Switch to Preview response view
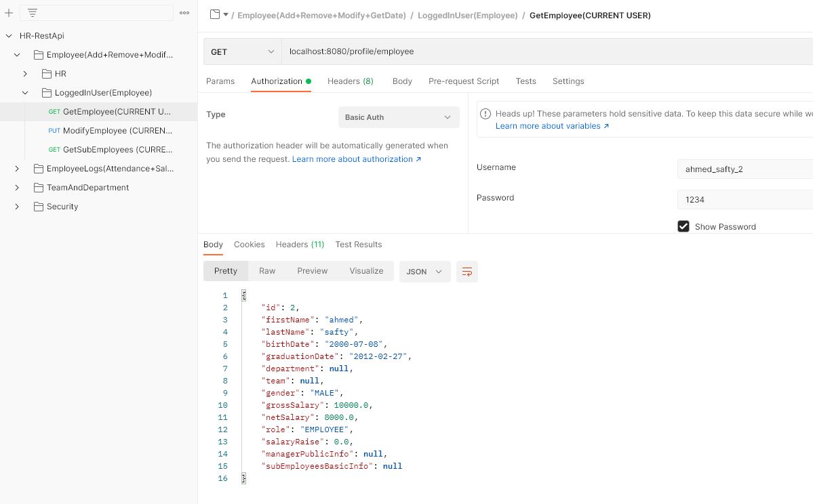 point(312,271)
